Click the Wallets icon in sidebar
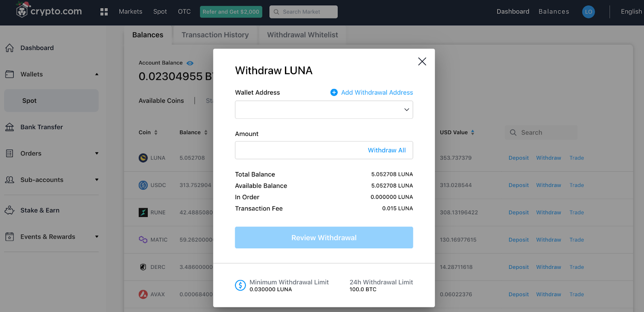This screenshot has width=644, height=312. (x=10, y=74)
